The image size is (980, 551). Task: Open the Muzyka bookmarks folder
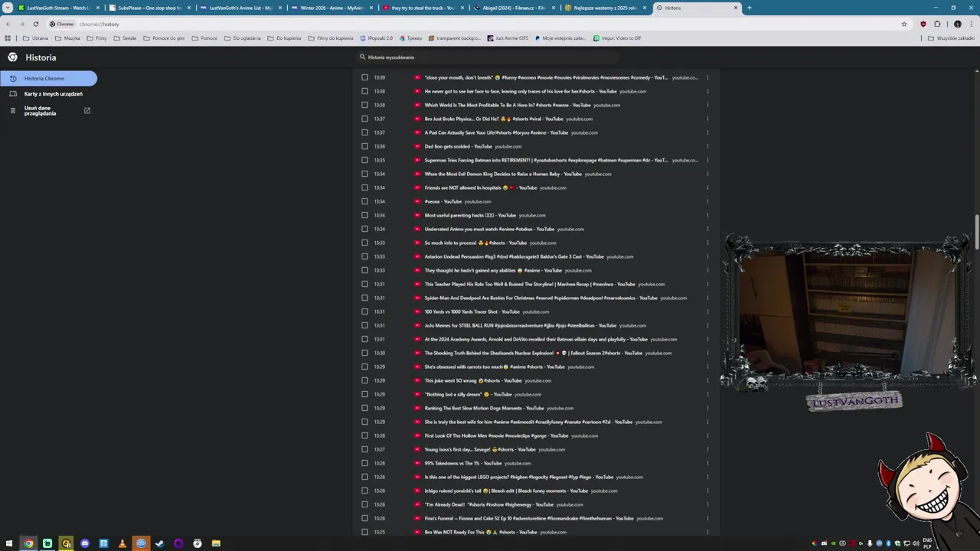[67, 37]
